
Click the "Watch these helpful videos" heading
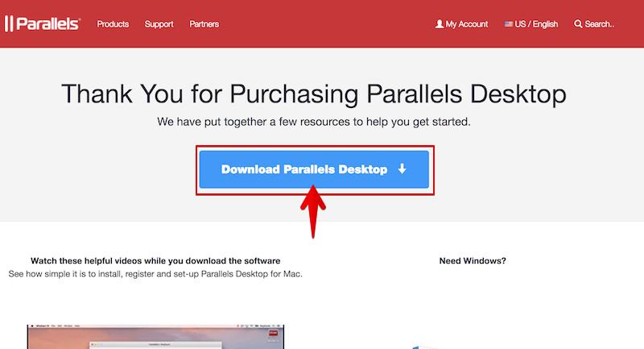pos(155,261)
